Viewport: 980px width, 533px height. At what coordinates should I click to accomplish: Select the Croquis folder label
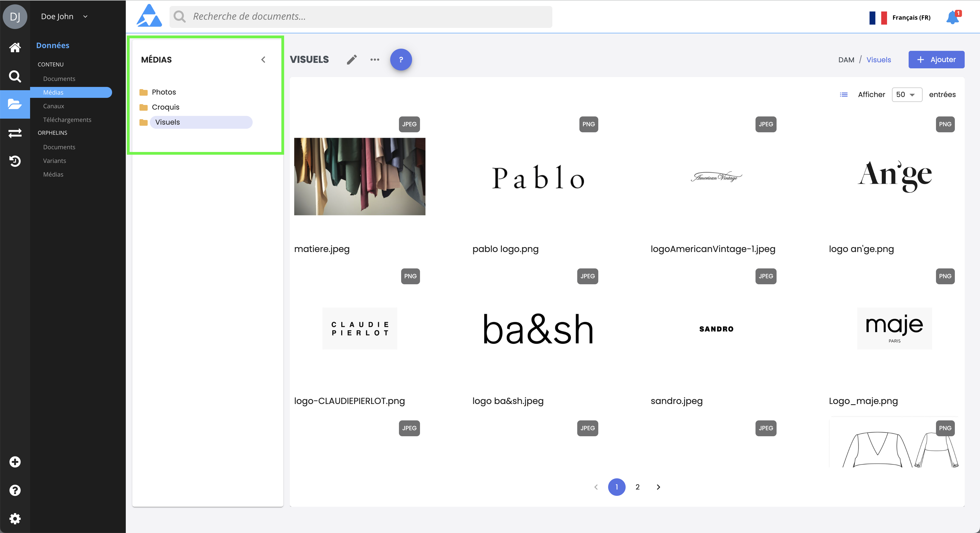pyautogui.click(x=165, y=107)
